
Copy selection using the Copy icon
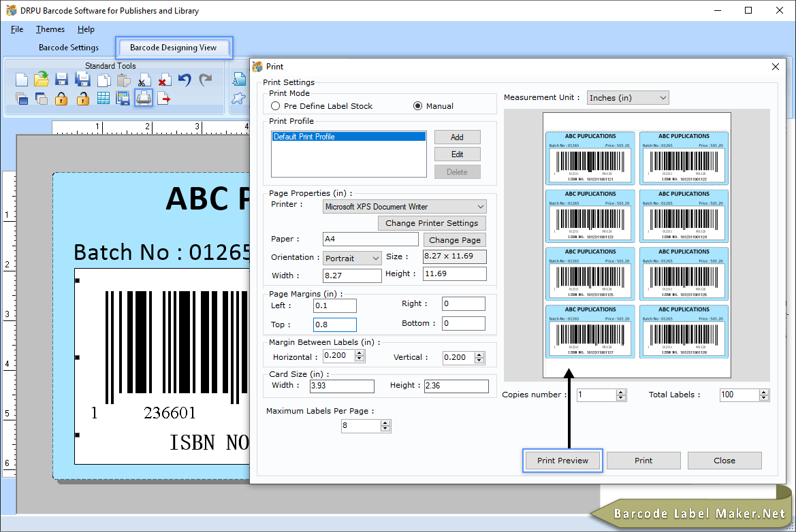click(104, 80)
